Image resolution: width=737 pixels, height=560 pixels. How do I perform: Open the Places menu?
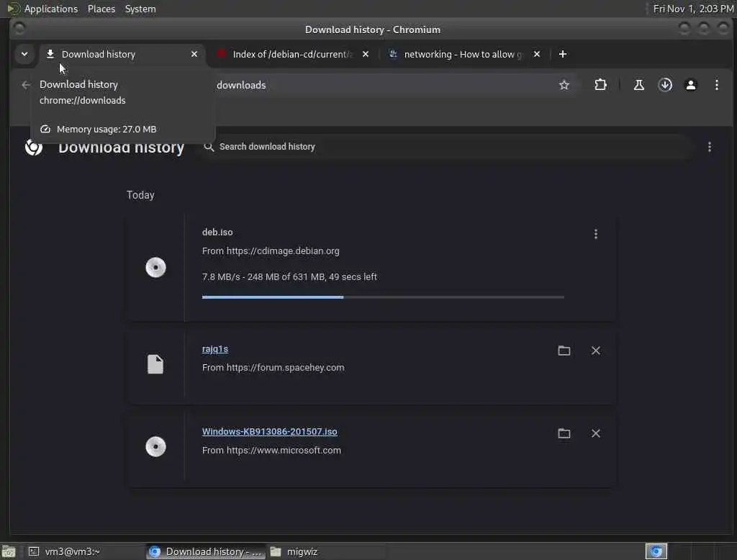tap(101, 9)
